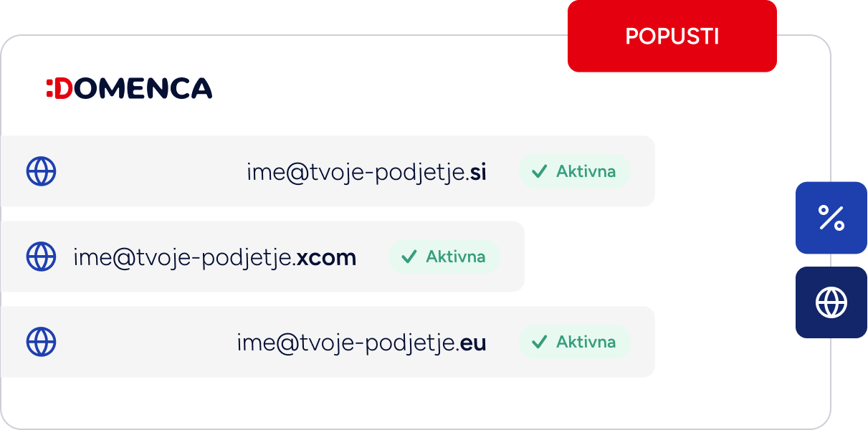Select the Aktivna label in the .xcom row
This screenshot has width=868, height=430.
tap(456, 257)
